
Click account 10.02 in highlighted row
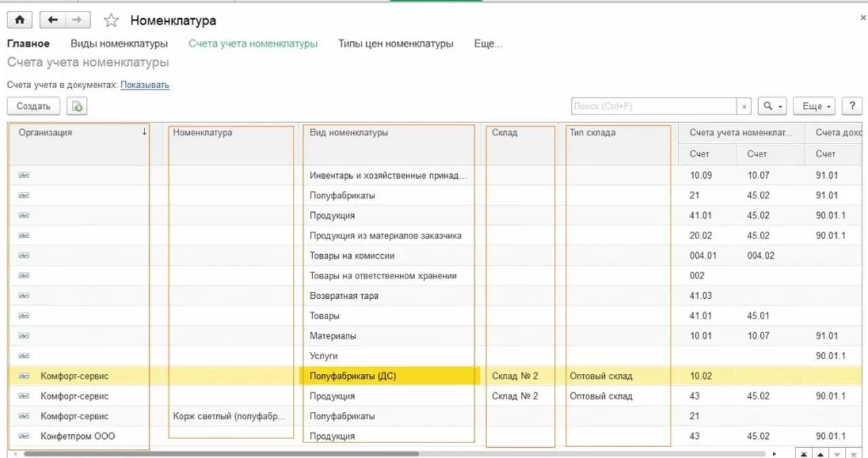point(701,376)
